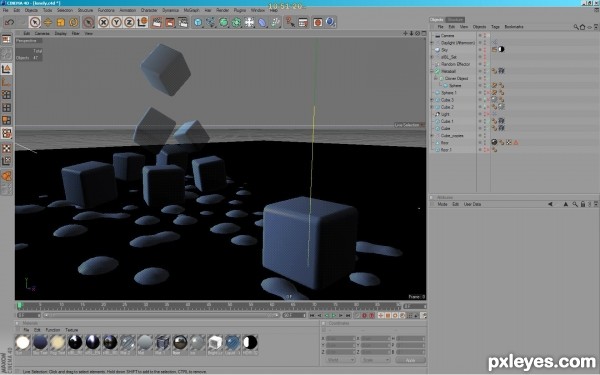Switch to the Structure tab
The height and width of the screenshot is (375, 600).
click(455, 20)
